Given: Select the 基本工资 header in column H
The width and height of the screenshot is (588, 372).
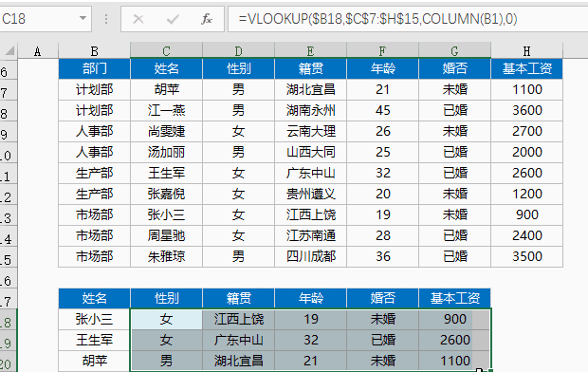Looking at the screenshot, I should (x=527, y=68).
